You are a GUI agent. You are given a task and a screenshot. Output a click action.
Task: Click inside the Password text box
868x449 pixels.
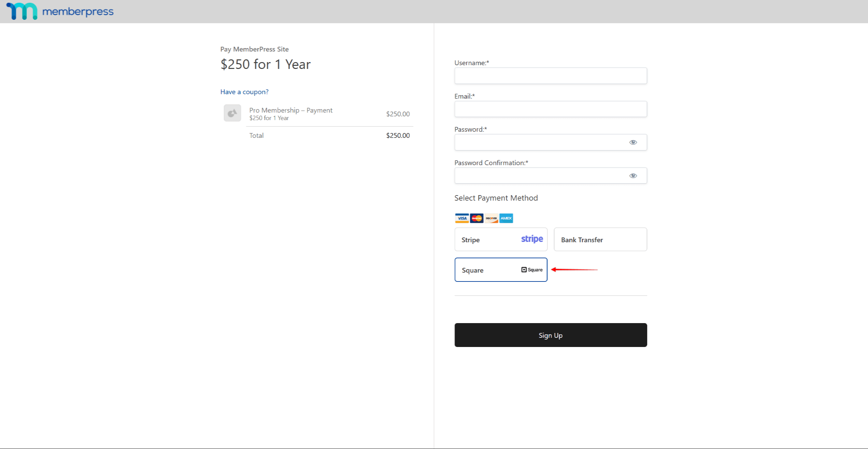[539, 142]
